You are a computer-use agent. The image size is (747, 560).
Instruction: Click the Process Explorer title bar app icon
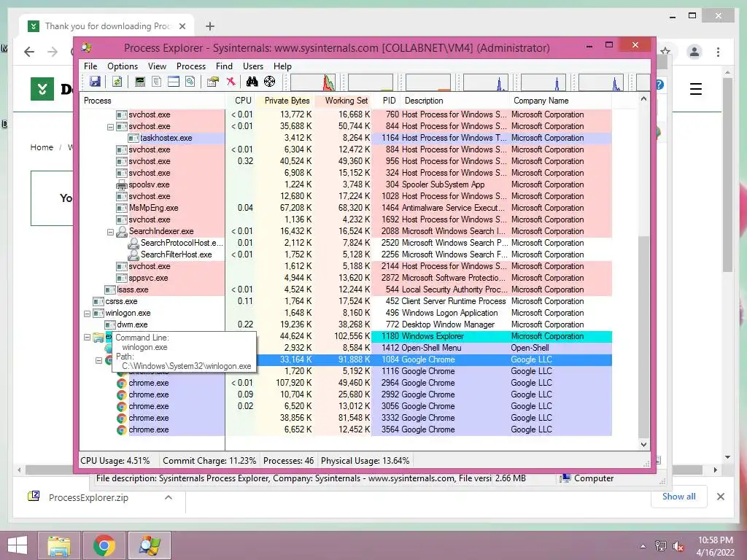[x=87, y=47]
